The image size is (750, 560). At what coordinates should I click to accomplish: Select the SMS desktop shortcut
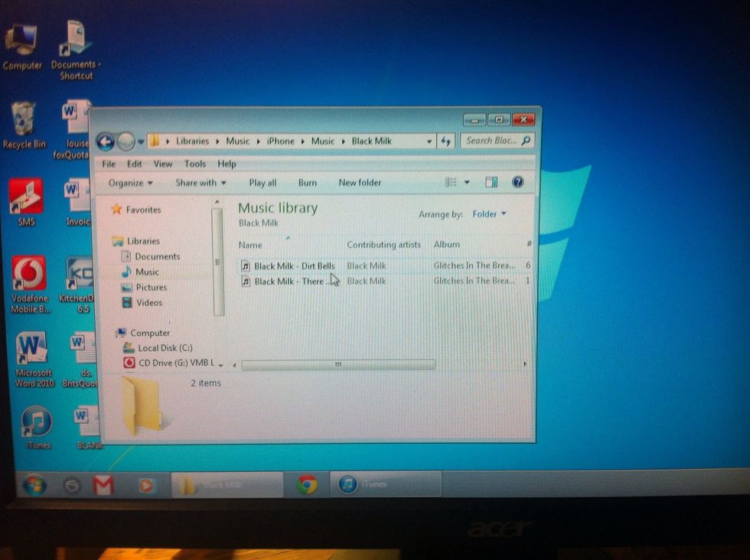(26, 202)
